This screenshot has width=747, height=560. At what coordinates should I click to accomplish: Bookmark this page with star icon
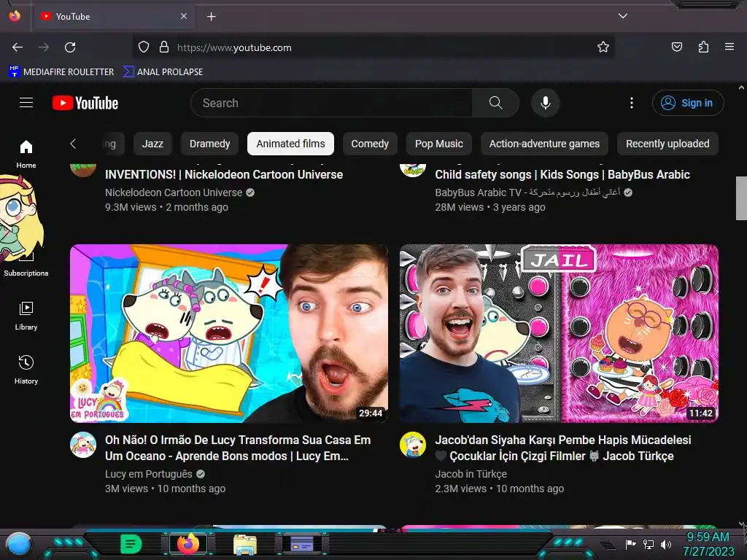pos(603,47)
